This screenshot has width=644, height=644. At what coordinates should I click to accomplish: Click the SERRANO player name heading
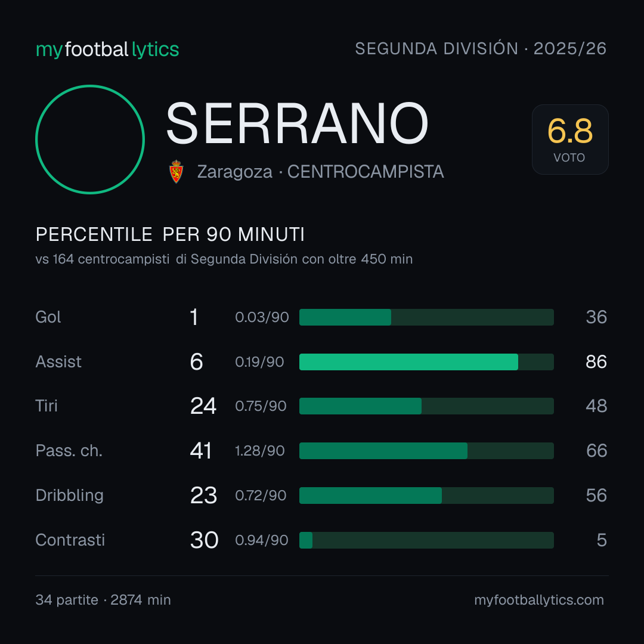[x=297, y=123]
